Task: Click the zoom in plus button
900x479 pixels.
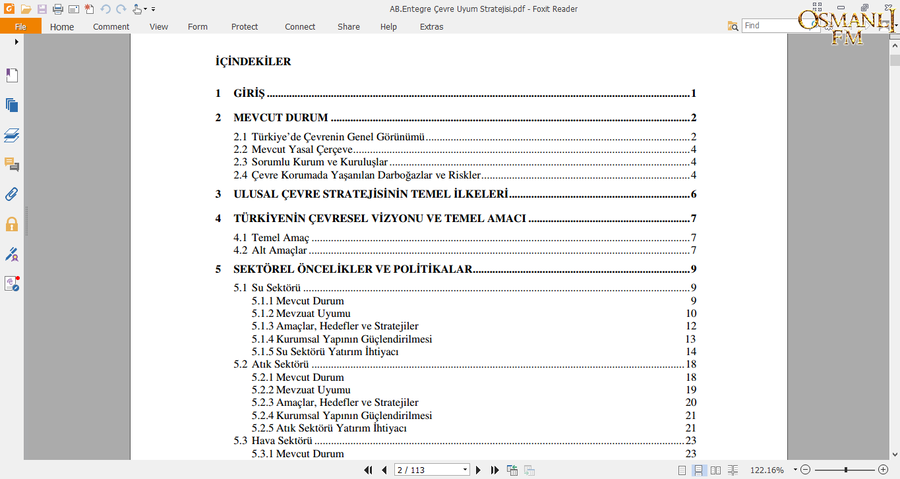Action: click(x=883, y=470)
